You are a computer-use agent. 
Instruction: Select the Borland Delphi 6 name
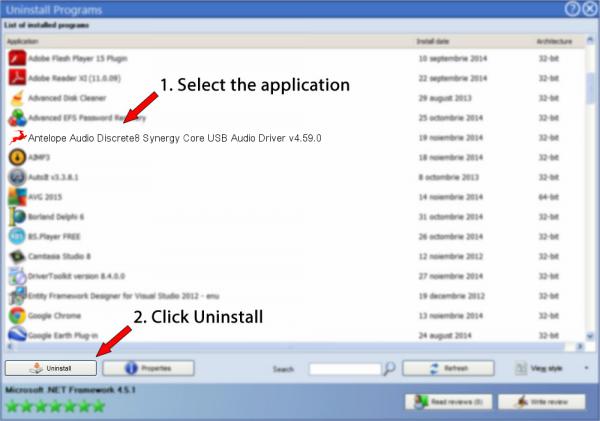tap(56, 217)
